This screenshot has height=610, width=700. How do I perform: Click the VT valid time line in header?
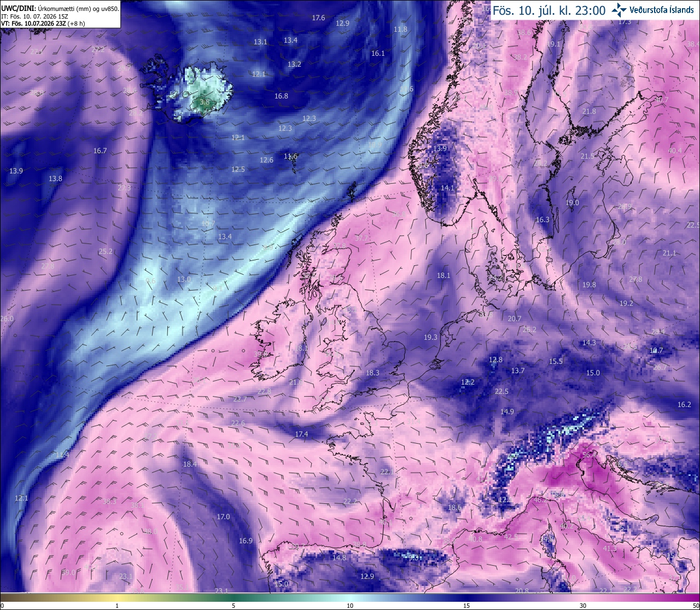[x=51, y=24]
